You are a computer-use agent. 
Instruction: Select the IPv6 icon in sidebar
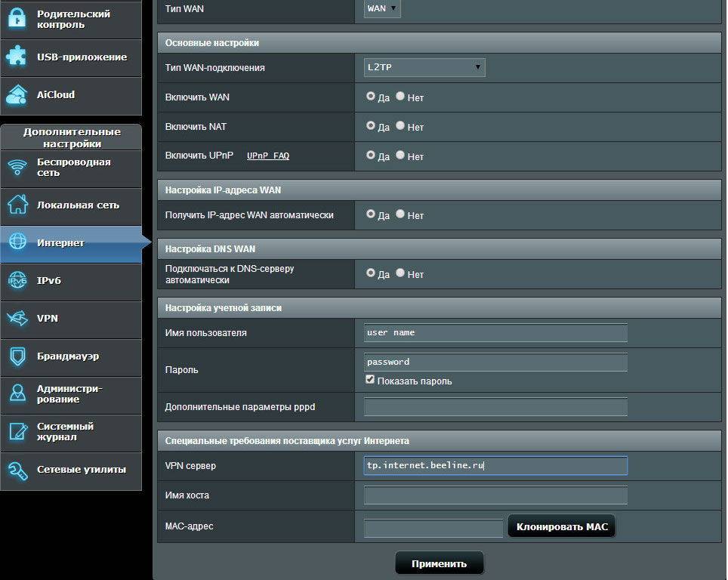pyautogui.click(x=17, y=281)
